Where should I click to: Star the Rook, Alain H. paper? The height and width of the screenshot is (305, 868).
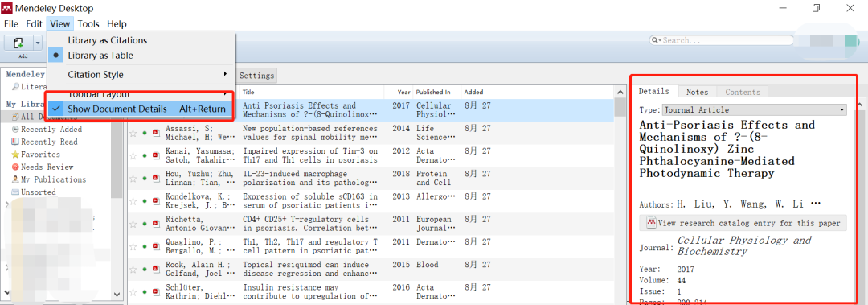(133, 269)
